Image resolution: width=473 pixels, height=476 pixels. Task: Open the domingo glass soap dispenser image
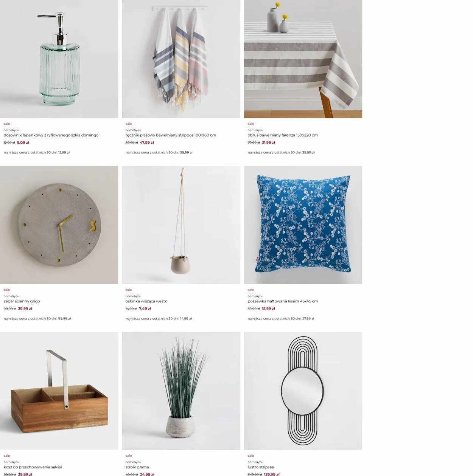[59, 59]
